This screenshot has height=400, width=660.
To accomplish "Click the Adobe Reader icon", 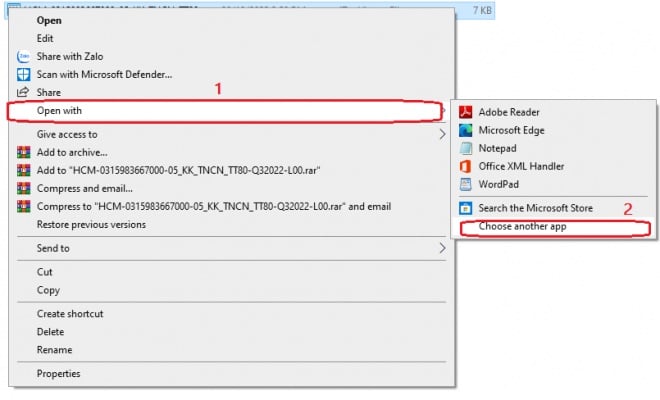I will click(466, 112).
